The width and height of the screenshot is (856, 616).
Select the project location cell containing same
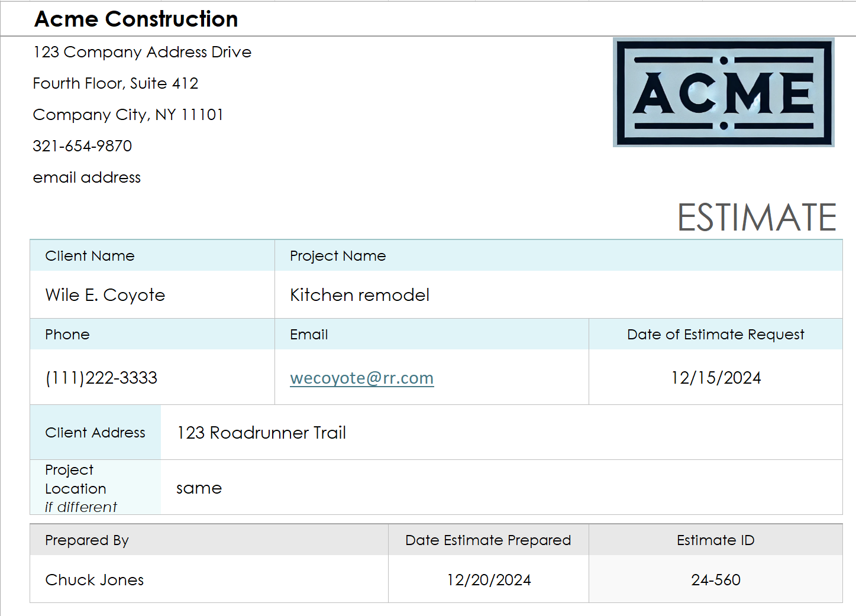point(199,488)
